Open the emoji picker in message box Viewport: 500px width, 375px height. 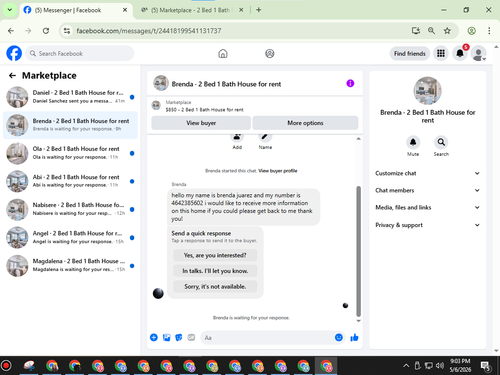point(339,337)
